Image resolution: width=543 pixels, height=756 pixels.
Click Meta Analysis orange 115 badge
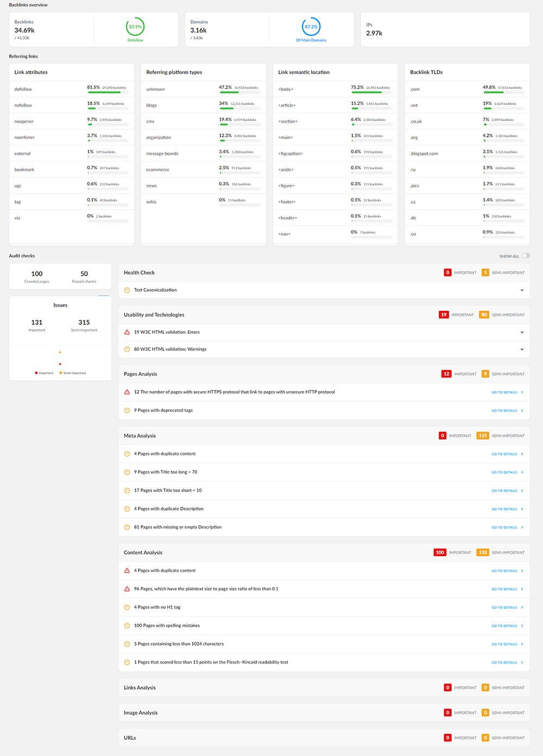[x=483, y=436]
